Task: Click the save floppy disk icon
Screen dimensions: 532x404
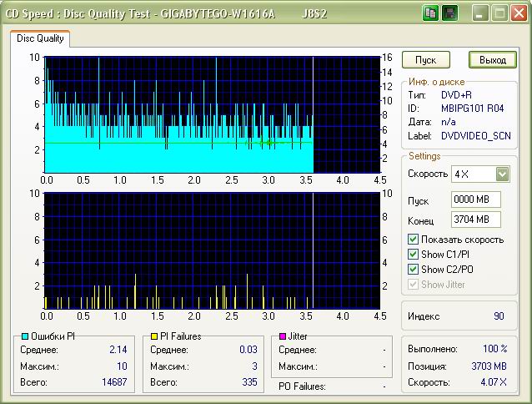Action: (449, 13)
